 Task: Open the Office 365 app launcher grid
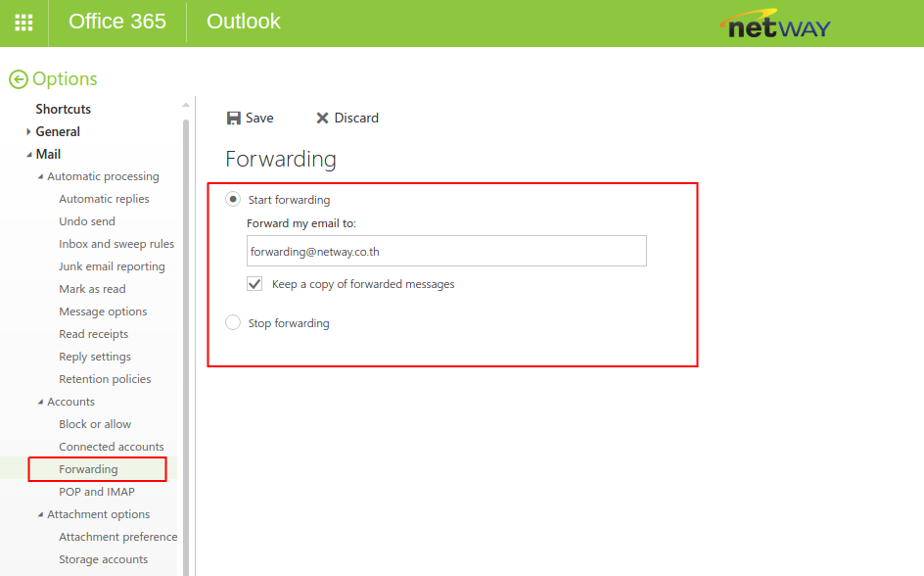23,23
